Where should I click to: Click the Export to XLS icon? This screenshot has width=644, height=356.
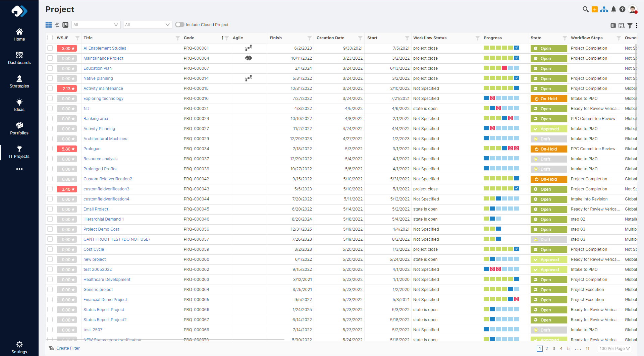coord(621,25)
